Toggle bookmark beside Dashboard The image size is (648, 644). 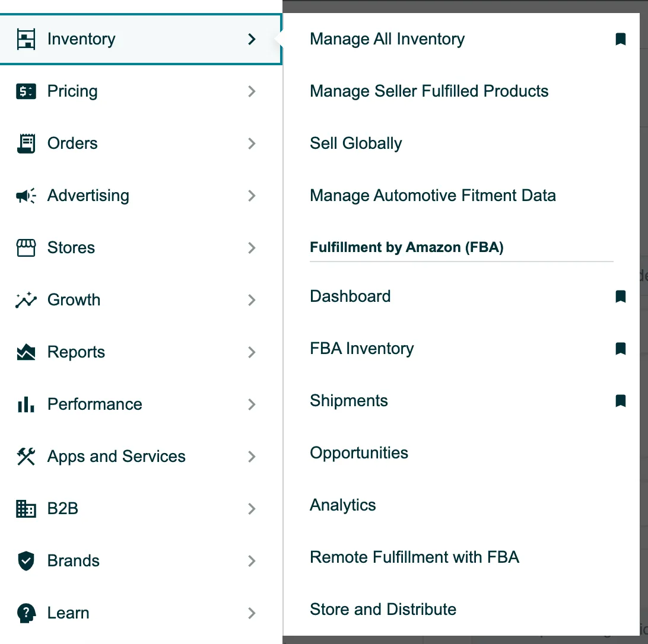(620, 297)
